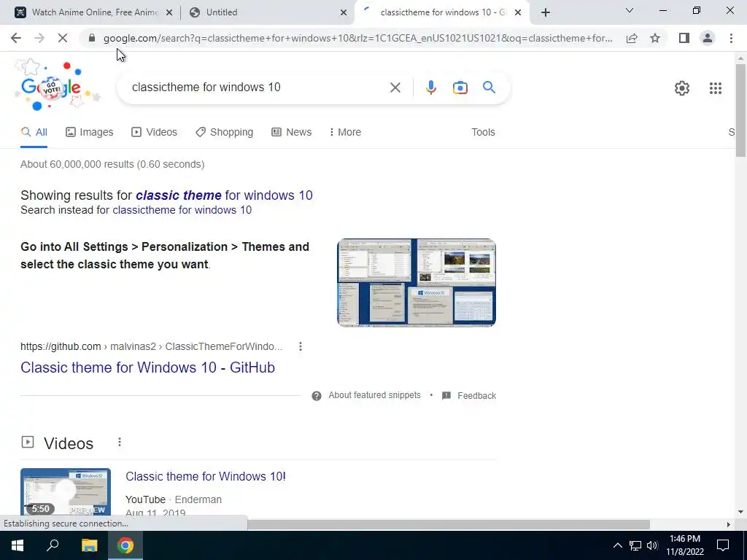
Task: Close the Watch Anime Online tab
Action: (x=169, y=12)
